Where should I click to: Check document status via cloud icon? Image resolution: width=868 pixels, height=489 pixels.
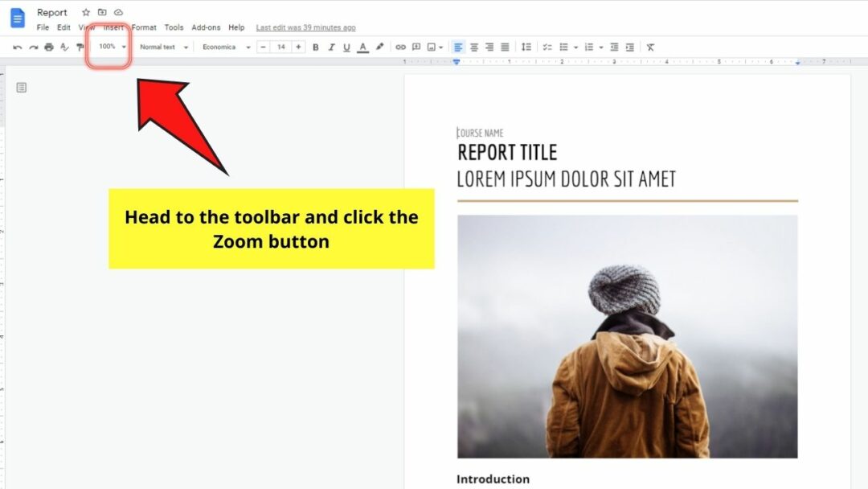tap(118, 12)
